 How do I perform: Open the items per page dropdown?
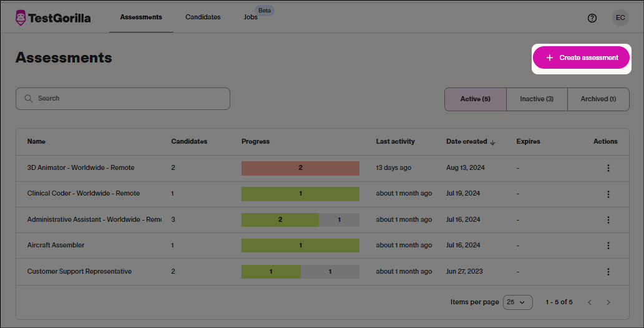coord(517,302)
